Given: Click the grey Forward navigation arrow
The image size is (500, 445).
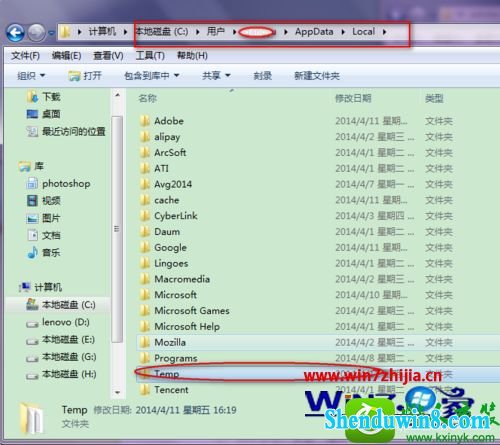Looking at the screenshot, I should [36, 33].
